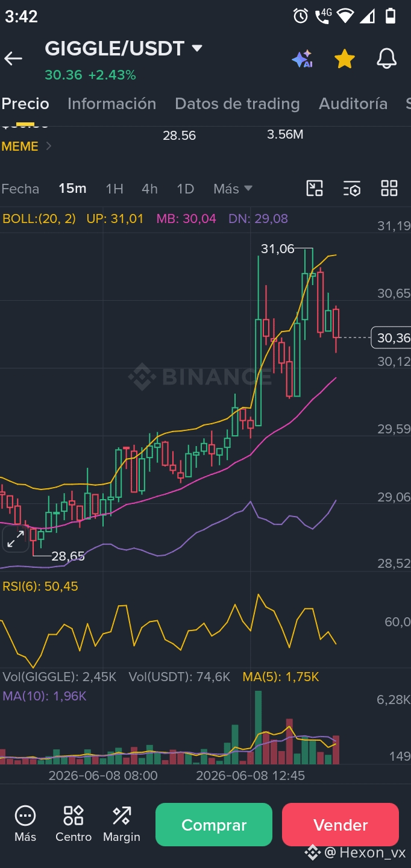411x868 pixels.
Task: Tap the Vender button
Action: (340, 825)
